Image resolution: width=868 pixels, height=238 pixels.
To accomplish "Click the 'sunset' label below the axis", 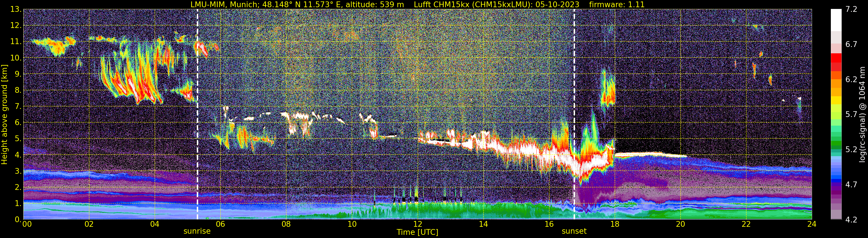I will (x=574, y=231).
